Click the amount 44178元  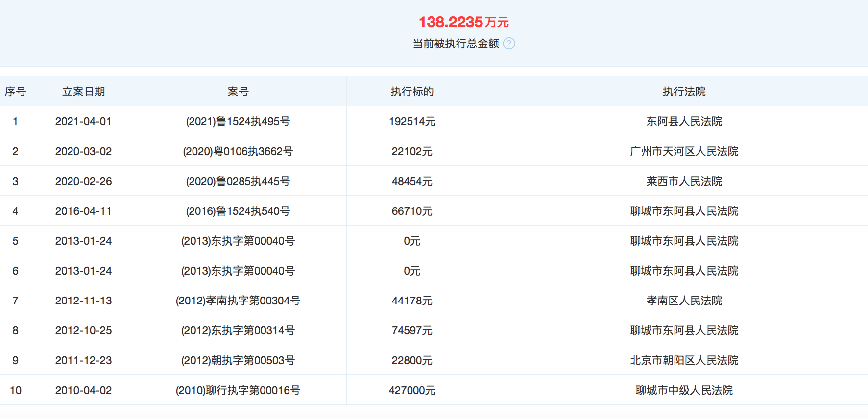click(x=412, y=301)
